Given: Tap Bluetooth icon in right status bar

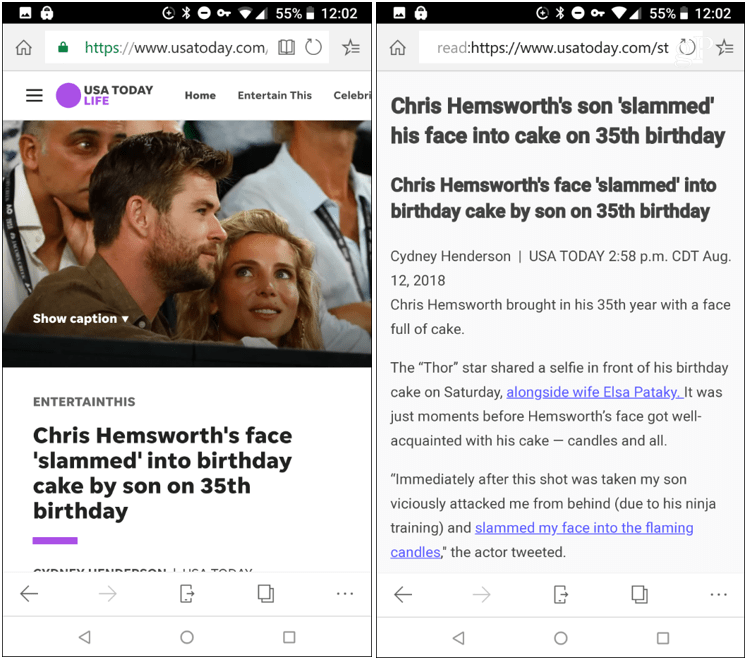Looking at the screenshot, I should tap(560, 13).
